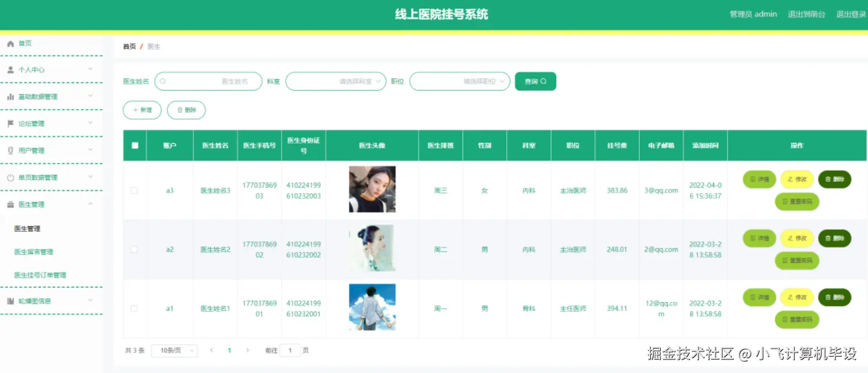Click the next page arrow in pagination
Image resolution: width=868 pixels, height=373 pixels.
[x=247, y=350]
